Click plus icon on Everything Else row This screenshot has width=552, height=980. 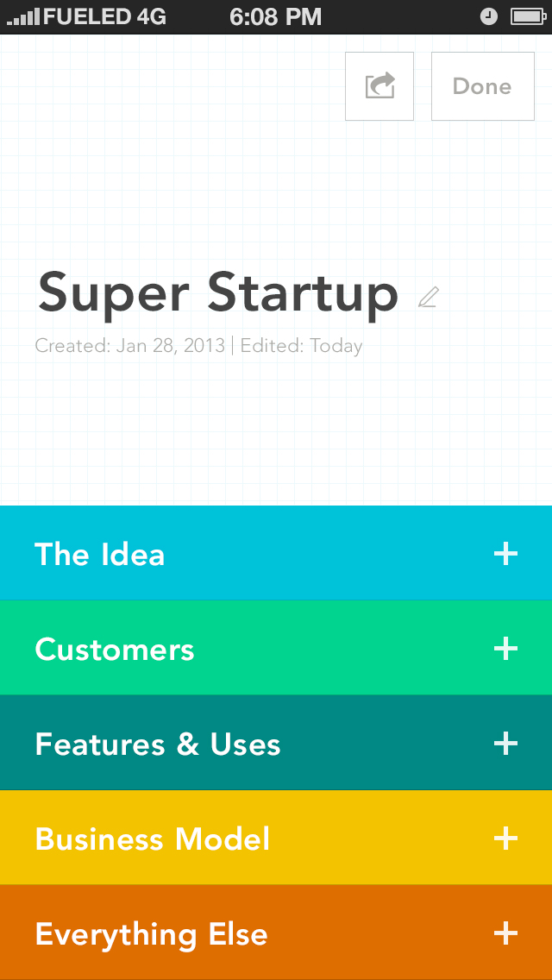(x=505, y=933)
